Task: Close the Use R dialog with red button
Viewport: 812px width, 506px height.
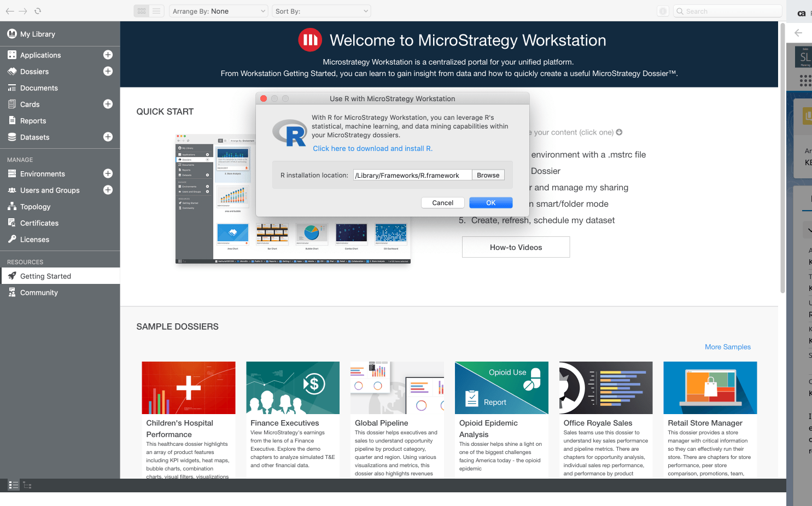Action: (x=264, y=98)
